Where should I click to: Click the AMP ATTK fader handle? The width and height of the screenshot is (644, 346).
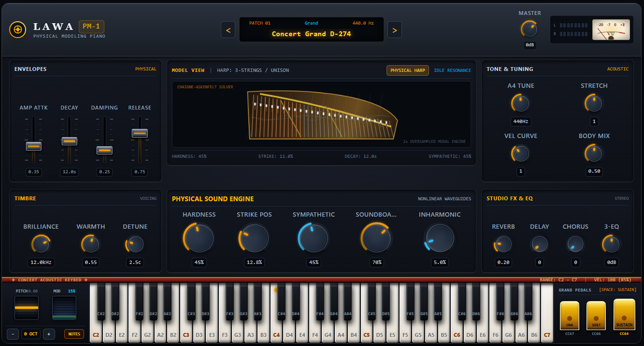click(x=34, y=146)
